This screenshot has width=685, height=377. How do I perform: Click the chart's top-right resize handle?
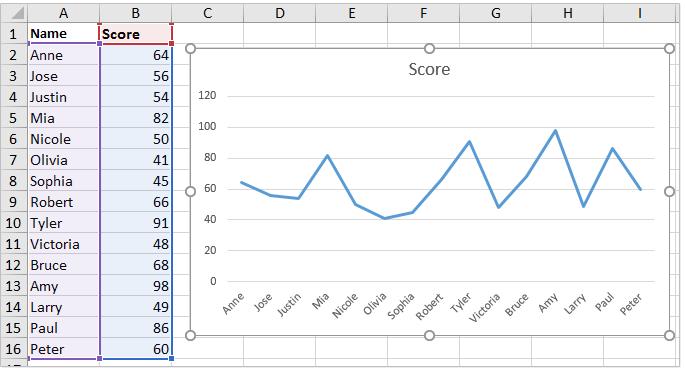[x=669, y=48]
